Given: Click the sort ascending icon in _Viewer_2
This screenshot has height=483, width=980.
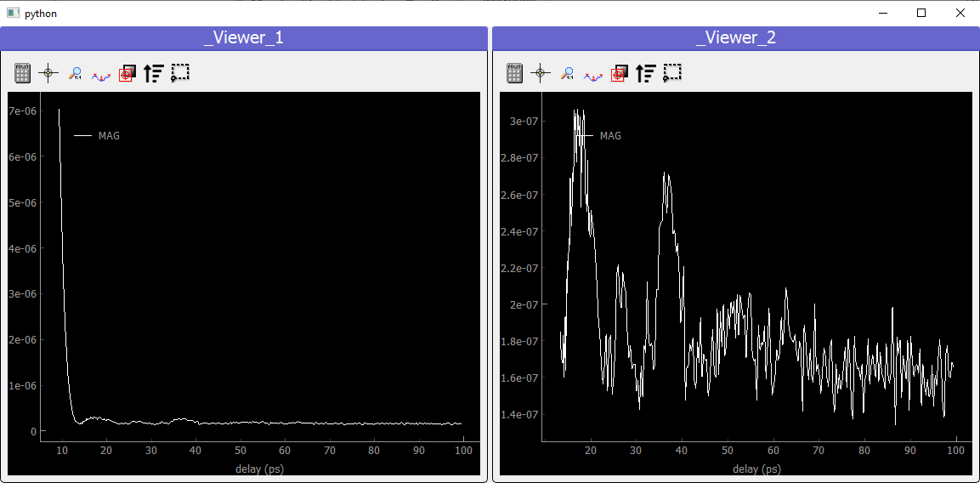Looking at the screenshot, I should click(x=645, y=73).
